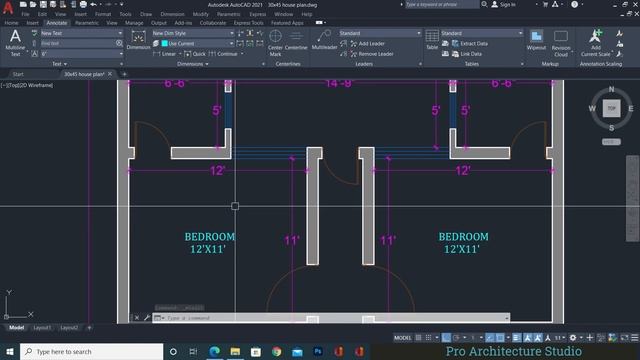Click the Open file icon in quick access
The image size is (640, 360).
coord(33,4)
